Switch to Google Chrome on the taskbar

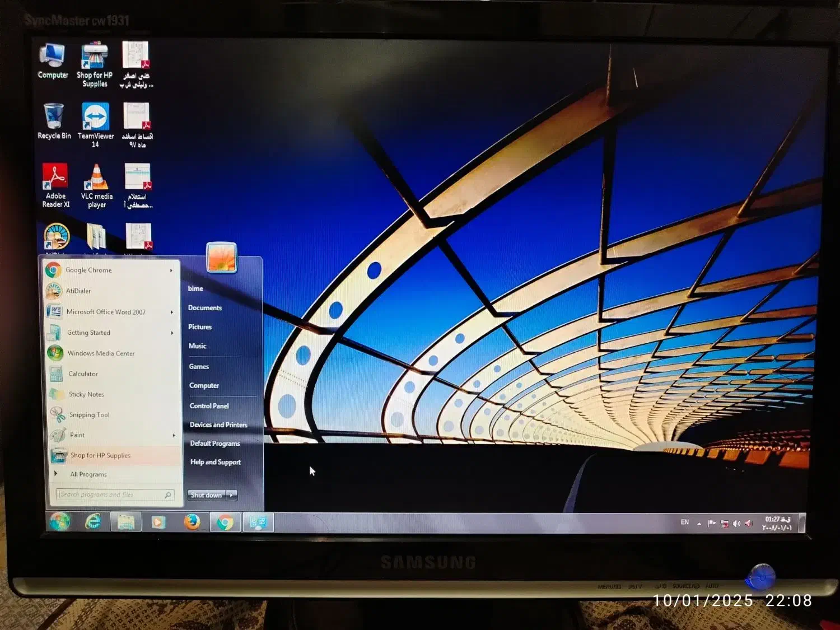225,522
